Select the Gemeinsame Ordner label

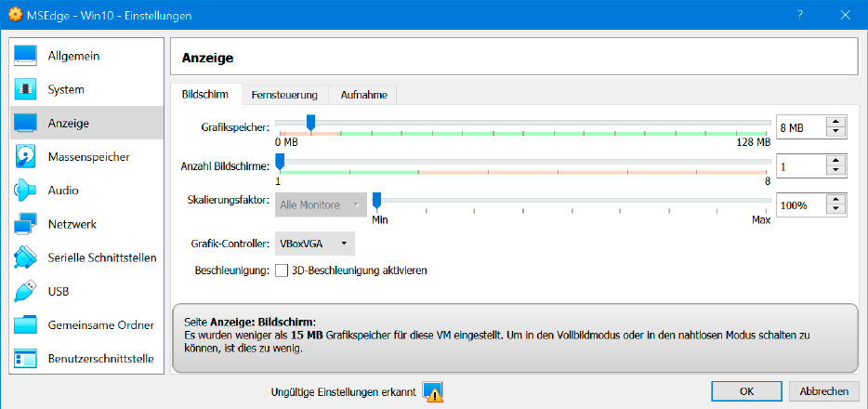100,324
